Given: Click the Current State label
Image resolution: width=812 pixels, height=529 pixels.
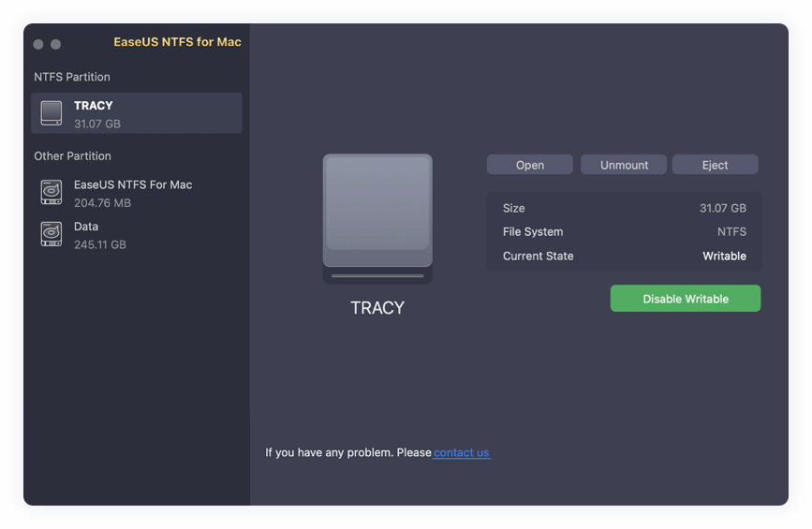Looking at the screenshot, I should tap(538, 256).
